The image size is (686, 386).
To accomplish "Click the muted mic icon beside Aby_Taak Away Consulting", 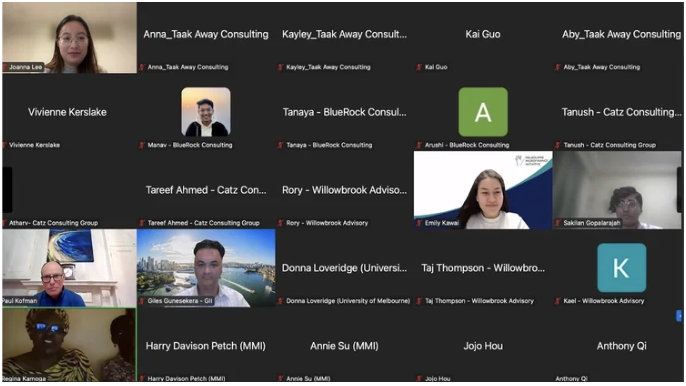I will [558, 67].
